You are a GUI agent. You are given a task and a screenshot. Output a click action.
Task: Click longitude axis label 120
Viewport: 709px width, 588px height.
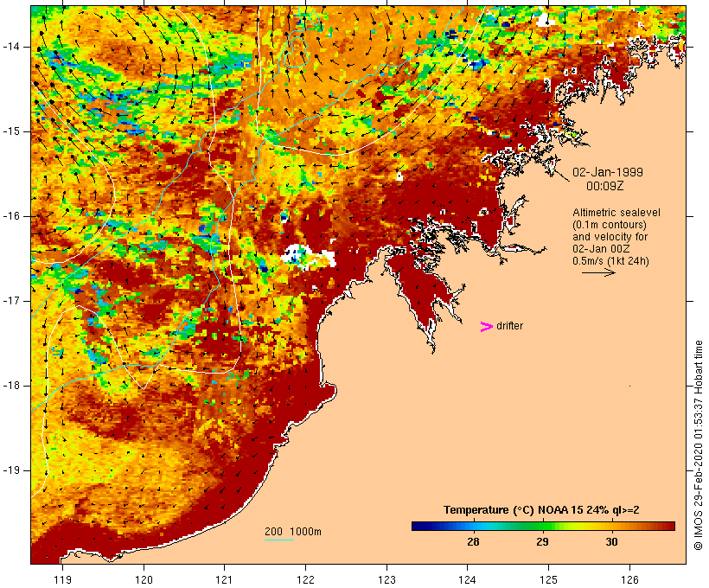(x=144, y=579)
